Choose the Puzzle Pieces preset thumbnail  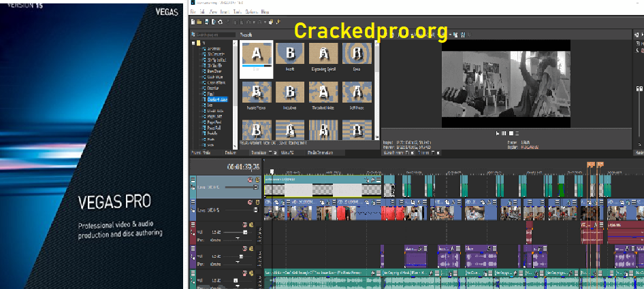click(x=256, y=92)
